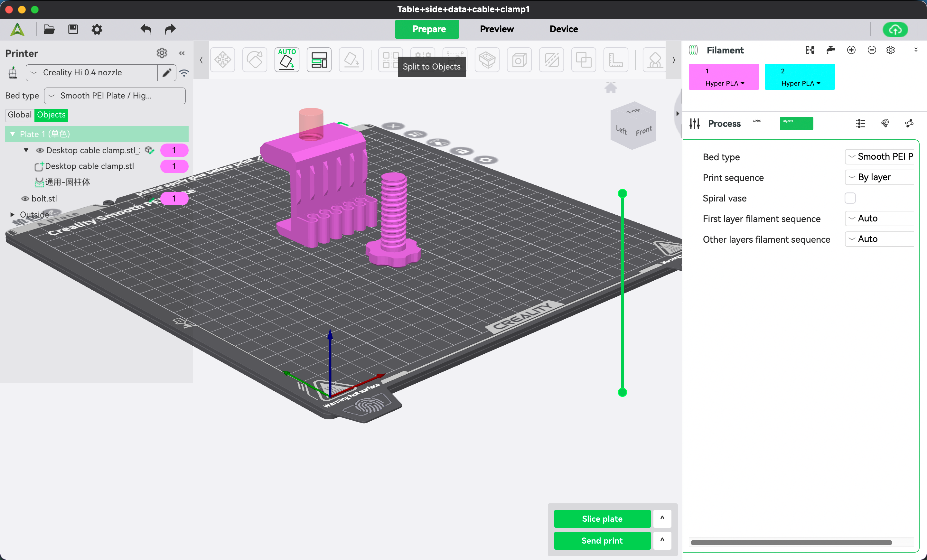Click the Send print button
927x560 pixels.
602,540
